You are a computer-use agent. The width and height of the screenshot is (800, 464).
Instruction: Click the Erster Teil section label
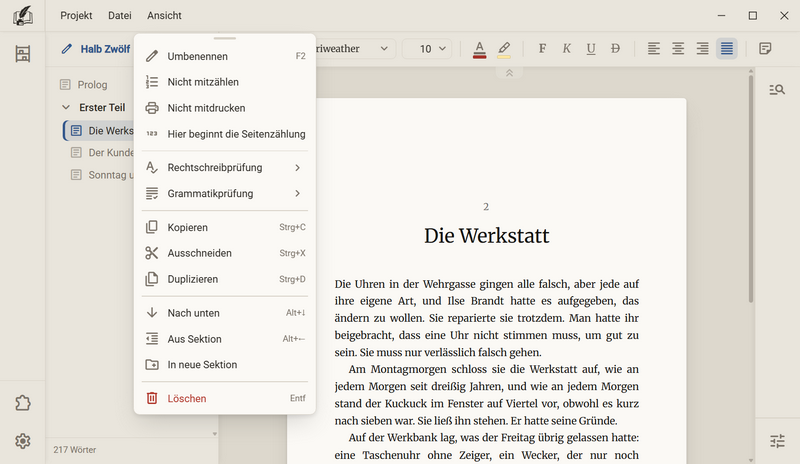[x=102, y=108]
